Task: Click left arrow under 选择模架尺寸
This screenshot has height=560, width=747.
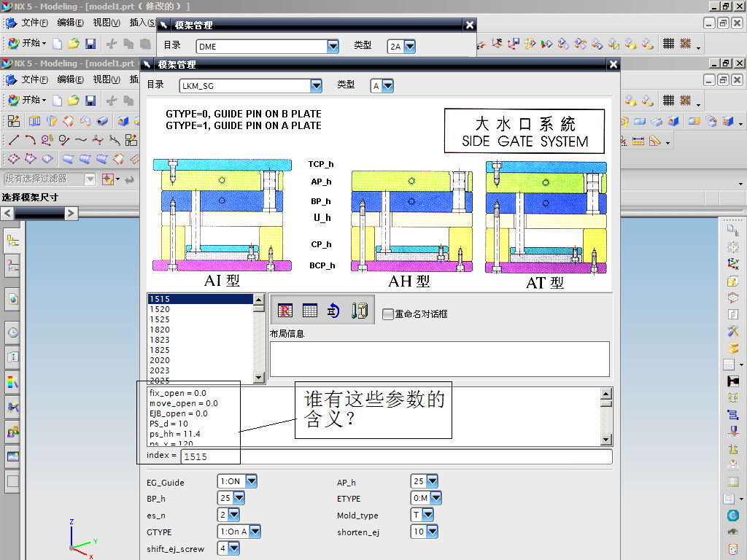Action: coord(7,214)
